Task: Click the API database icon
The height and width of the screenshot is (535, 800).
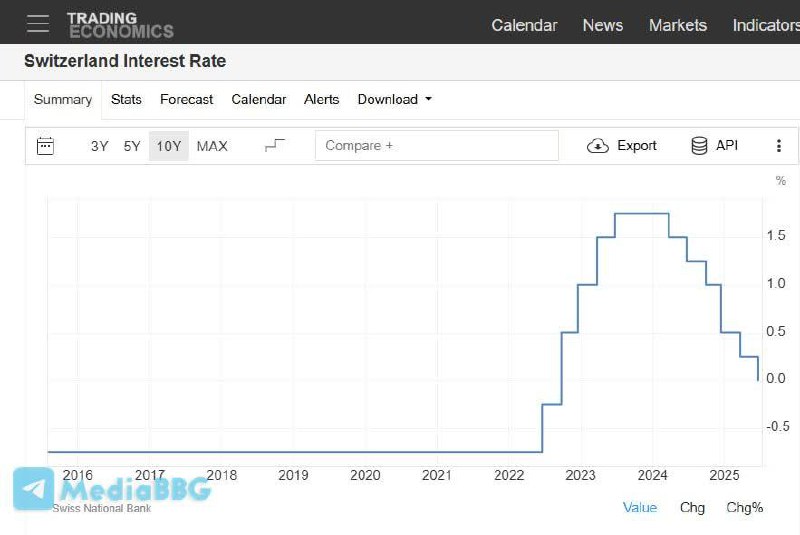Action: click(700, 146)
